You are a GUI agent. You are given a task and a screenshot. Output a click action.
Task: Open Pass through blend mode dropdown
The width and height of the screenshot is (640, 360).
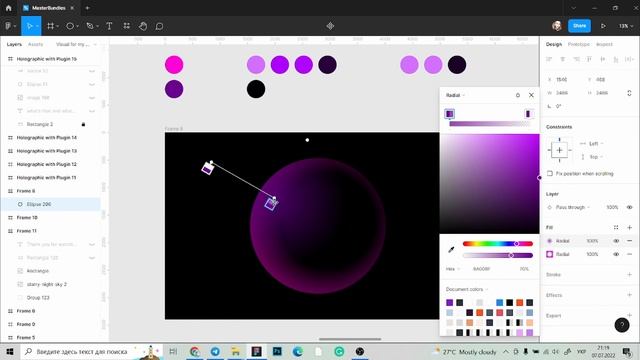click(x=572, y=207)
